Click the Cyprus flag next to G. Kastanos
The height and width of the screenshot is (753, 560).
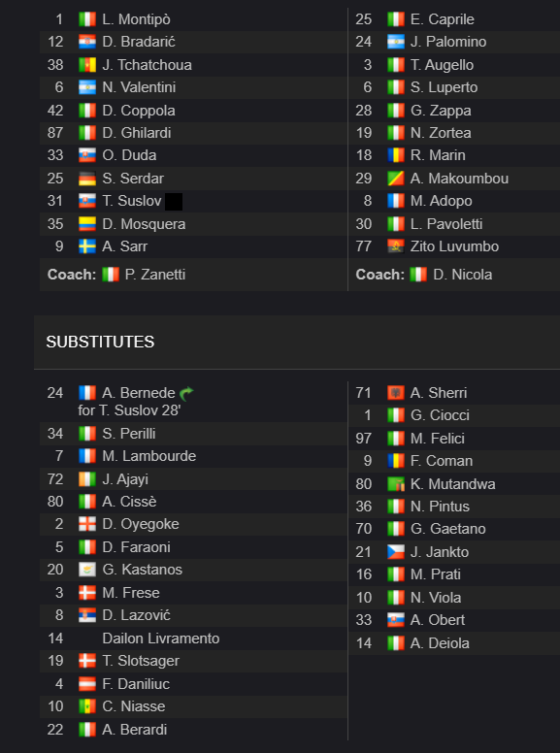coord(87,570)
